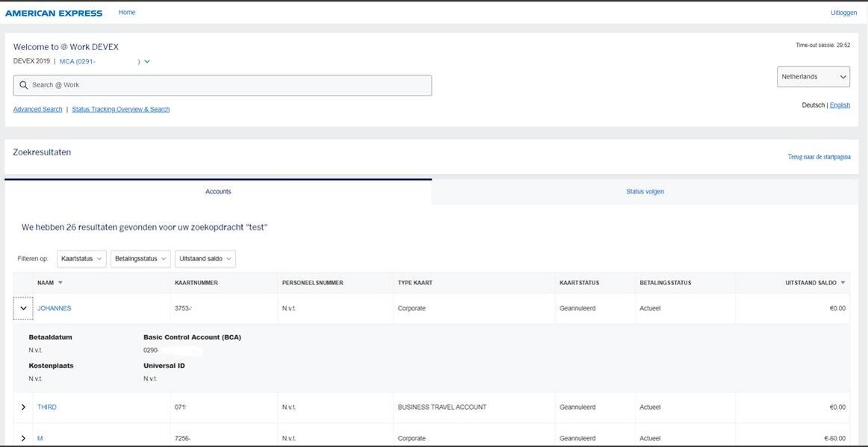Image resolution: width=868 pixels, height=447 pixels.
Task: Open the Advanced Search link
Action: [37, 109]
